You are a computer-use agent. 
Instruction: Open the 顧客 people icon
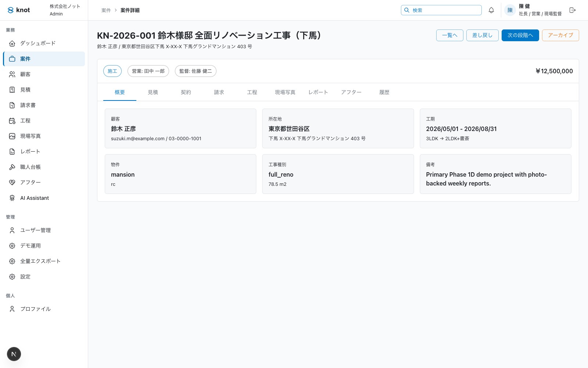(x=12, y=74)
